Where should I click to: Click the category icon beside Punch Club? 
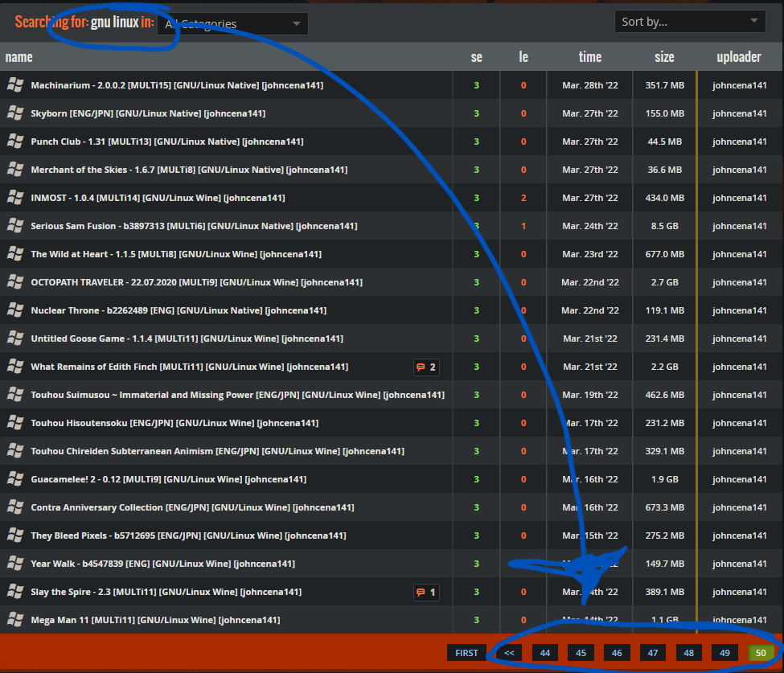tap(15, 142)
